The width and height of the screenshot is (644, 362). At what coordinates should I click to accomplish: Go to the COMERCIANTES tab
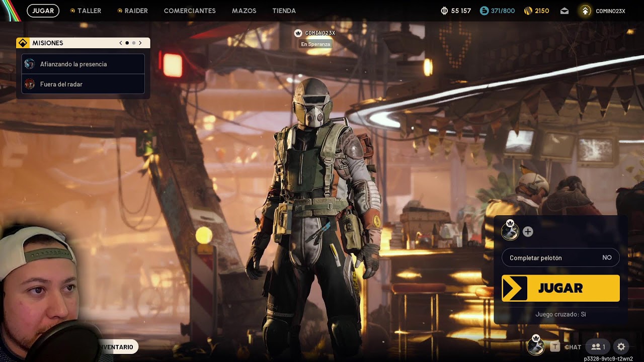tap(190, 11)
